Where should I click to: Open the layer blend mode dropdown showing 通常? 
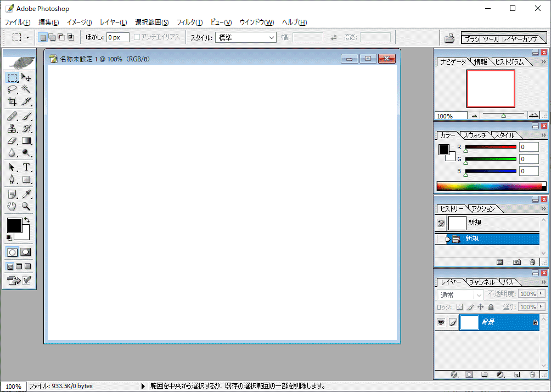click(x=459, y=294)
